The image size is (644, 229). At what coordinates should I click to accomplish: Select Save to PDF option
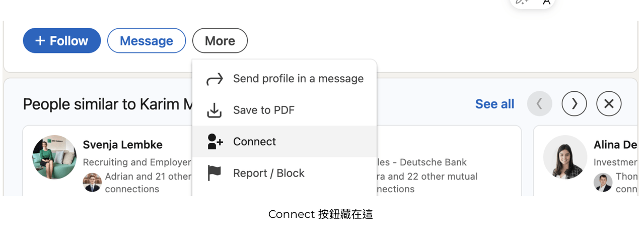click(x=264, y=110)
